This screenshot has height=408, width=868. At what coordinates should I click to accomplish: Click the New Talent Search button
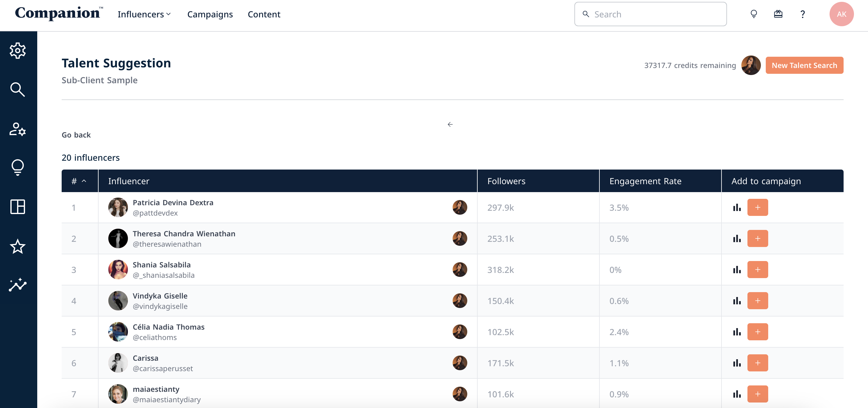click(x=804, y=65)
